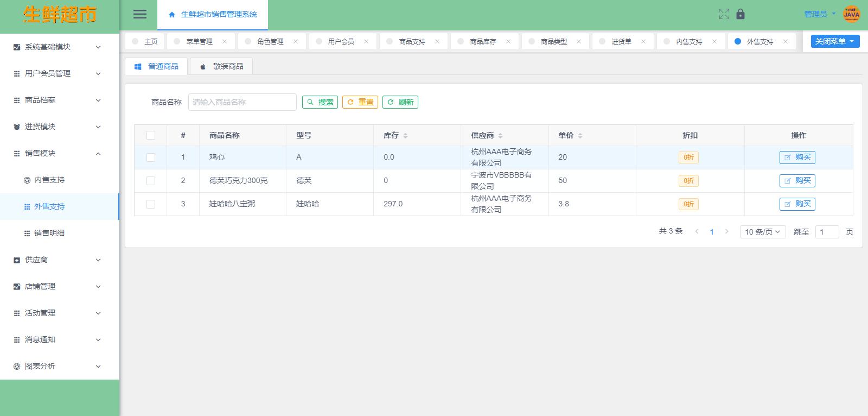Tick the checkbox for 鸡心 row
This screenshot has height=416, width=868.
(x=151, y=157)
